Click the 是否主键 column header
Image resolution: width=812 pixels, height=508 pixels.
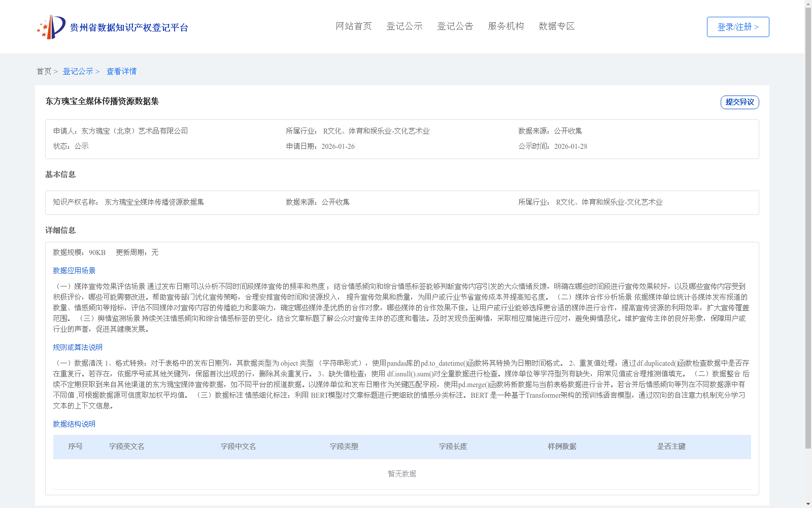671,447
